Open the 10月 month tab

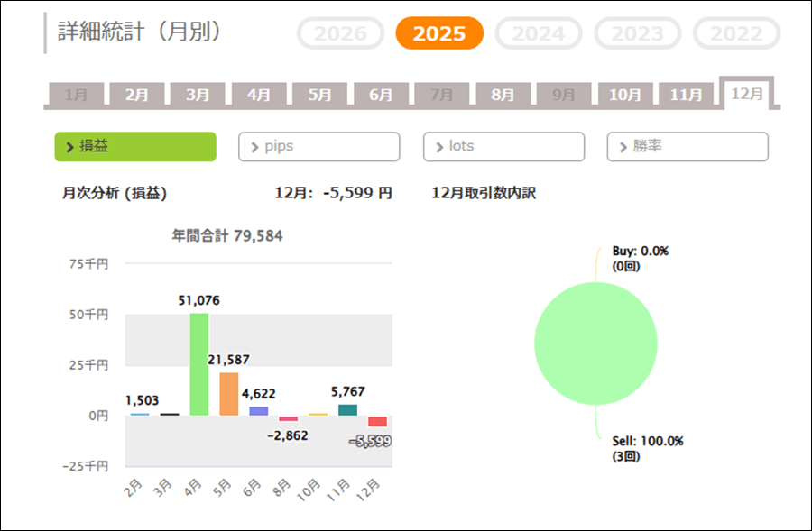click(624, 95)
